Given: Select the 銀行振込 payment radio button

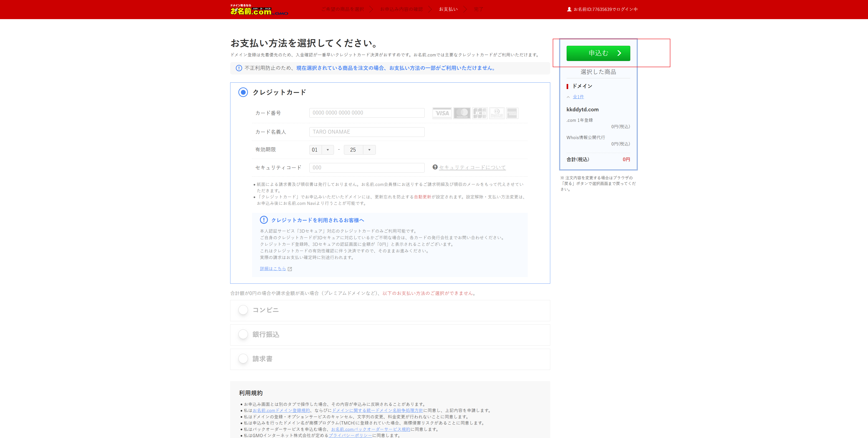Looking at the screenshot, I should tap(243, 334).
